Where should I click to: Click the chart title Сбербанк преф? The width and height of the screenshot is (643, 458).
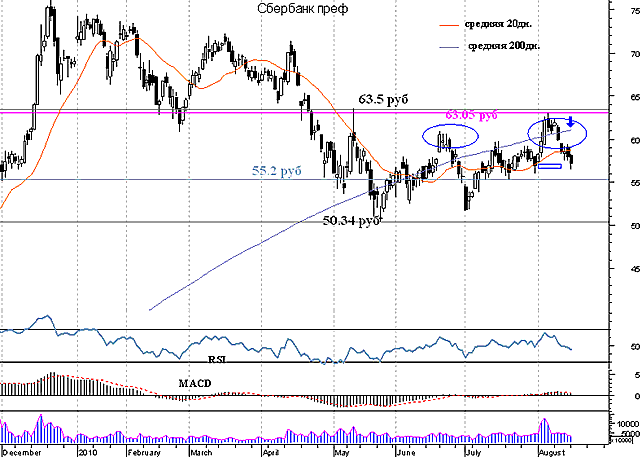tap(302, 9)
